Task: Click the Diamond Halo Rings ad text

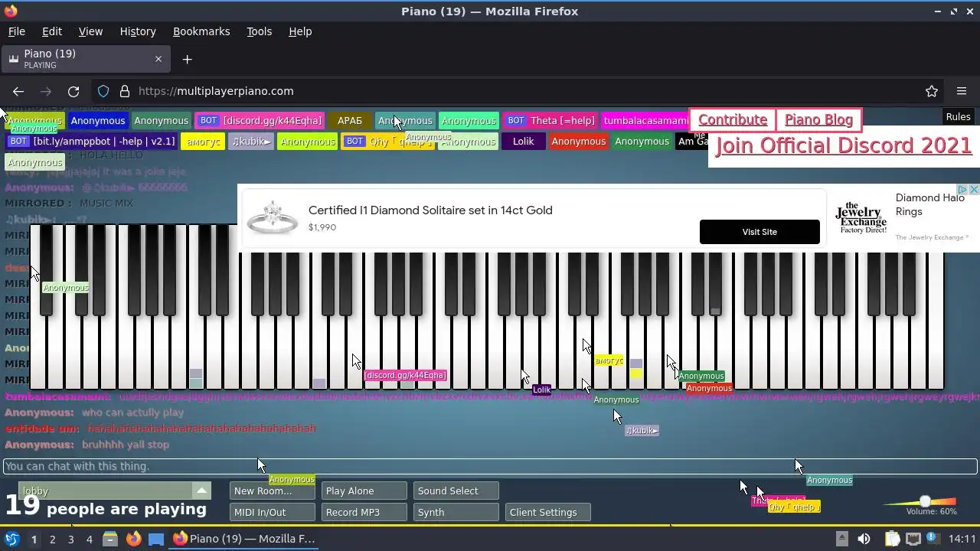Action: click(930, 204)
